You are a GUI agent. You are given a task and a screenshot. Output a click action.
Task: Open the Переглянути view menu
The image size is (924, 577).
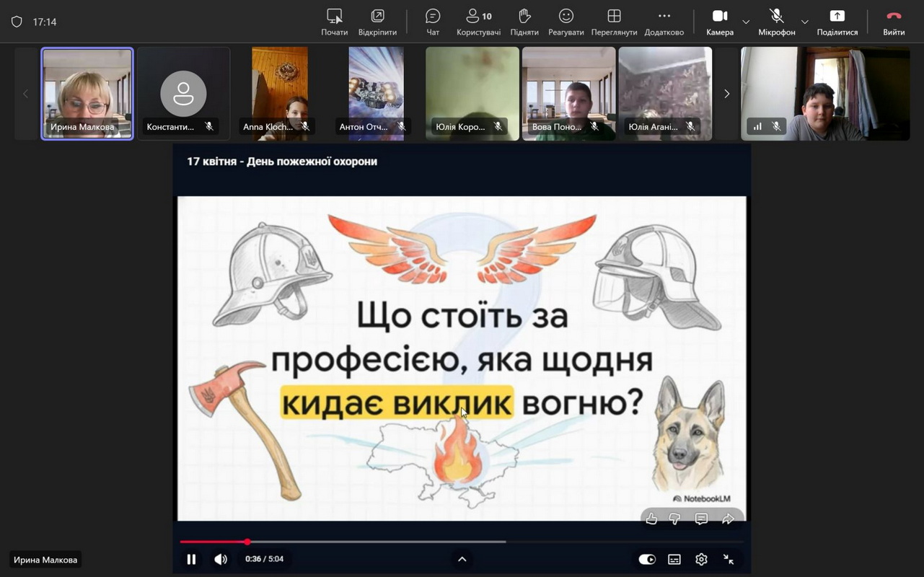pyautogui.click(x=614, y=22)
